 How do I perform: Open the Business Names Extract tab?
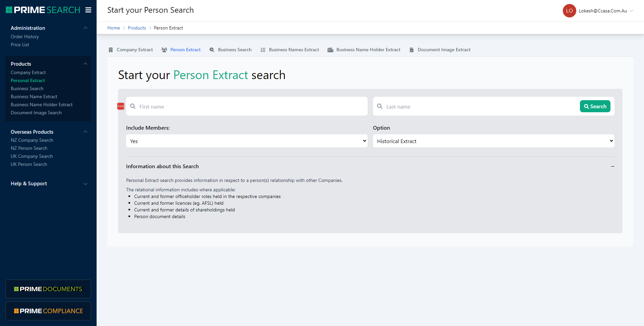pyautogui.click(x=290, y=50)
